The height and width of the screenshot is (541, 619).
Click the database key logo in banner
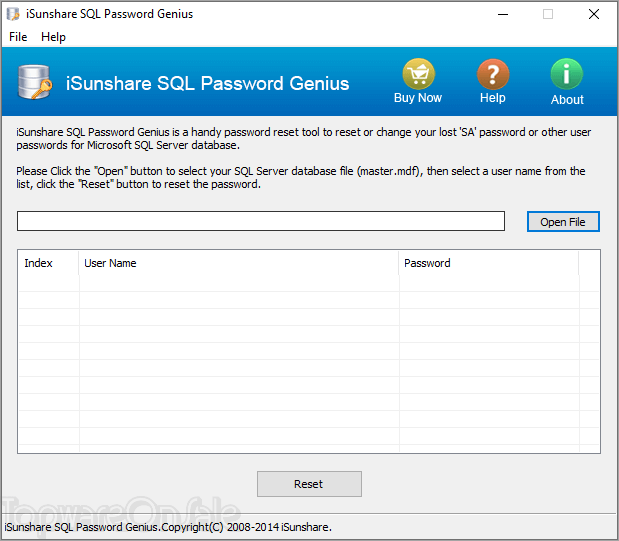click(35, 82)
